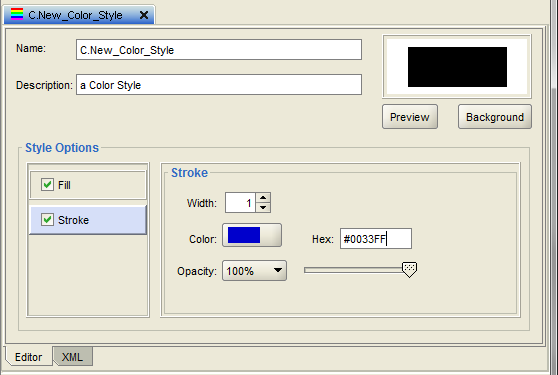The width and height of the screenshot is (558, 375).
Task: Open the blue stroke Color picker
Action: click(x=252, y=235)
